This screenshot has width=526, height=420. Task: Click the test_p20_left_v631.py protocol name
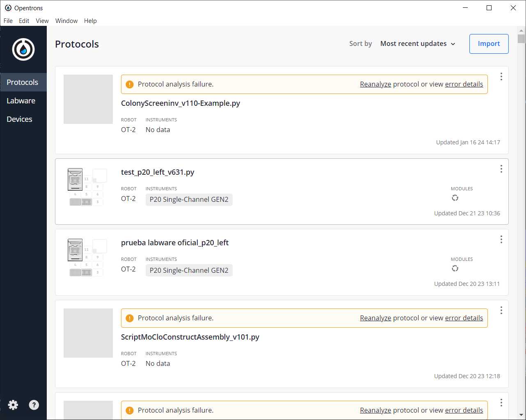158,172
